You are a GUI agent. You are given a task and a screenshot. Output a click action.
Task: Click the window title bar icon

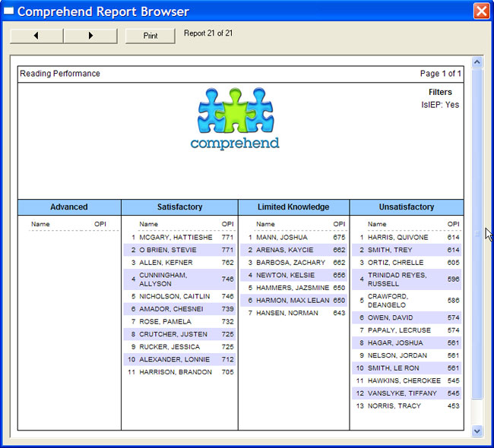point(8,11)
